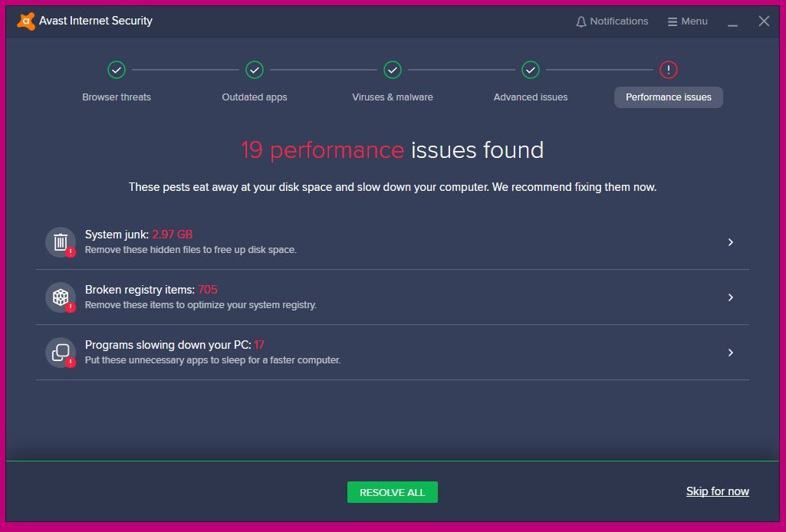Click Programs slowing down your PC 17 text
The width and height of the screenshot is (786, 532).
coord(174,345)
